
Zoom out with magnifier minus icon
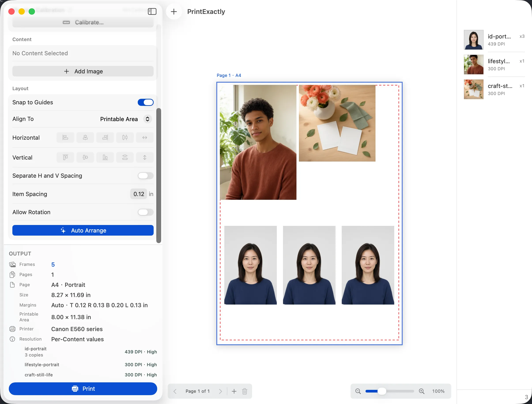pyautogui.click(x=358, y=391)
